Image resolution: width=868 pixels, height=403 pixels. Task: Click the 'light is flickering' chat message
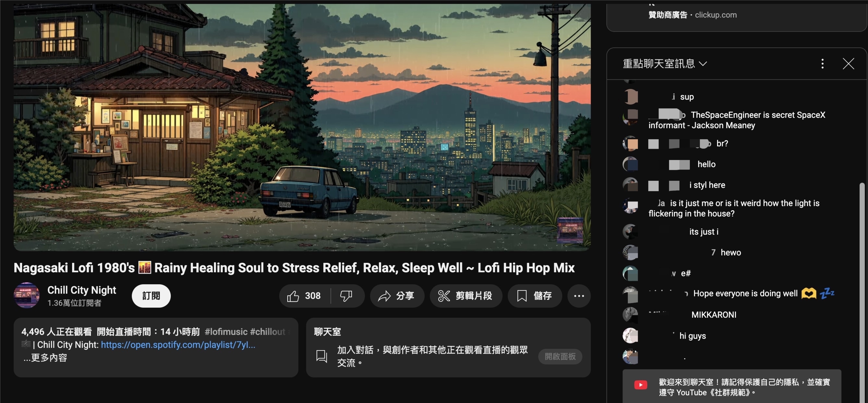pos(734,208)
